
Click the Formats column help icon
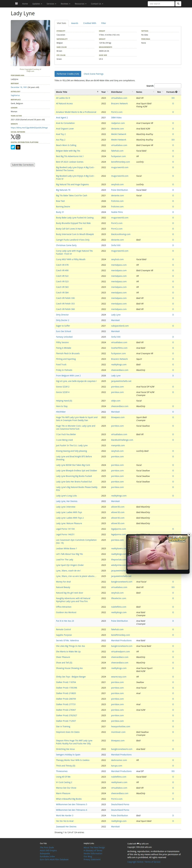click(x=176, y=92)
